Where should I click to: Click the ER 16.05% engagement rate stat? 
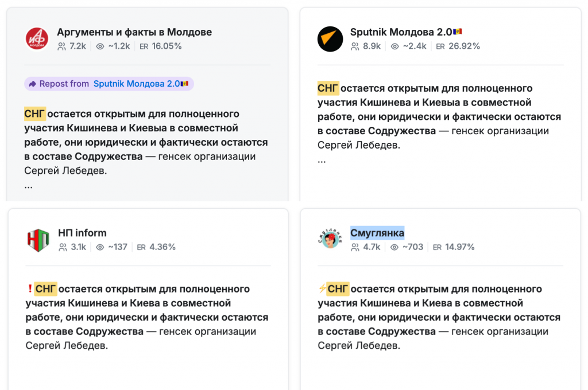click(161, 46)
